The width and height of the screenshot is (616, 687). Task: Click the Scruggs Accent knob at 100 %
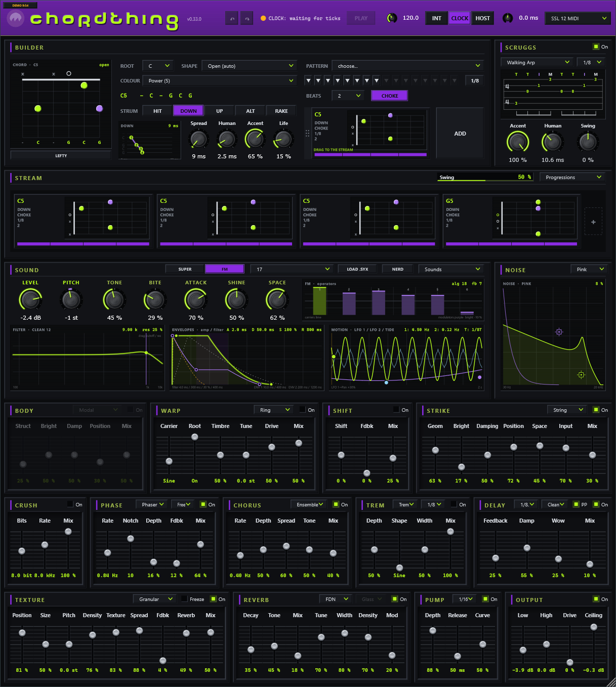(x=518, y=142)
